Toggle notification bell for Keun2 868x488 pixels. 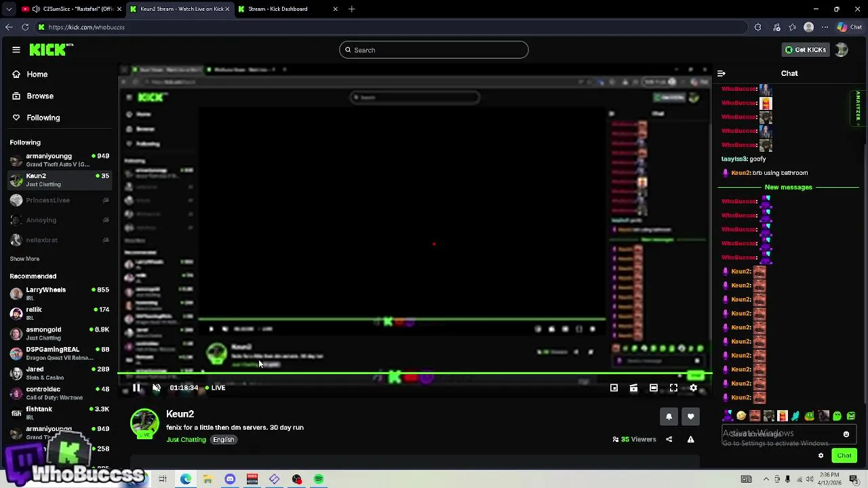pyautogui.click(x=669, y=416)
